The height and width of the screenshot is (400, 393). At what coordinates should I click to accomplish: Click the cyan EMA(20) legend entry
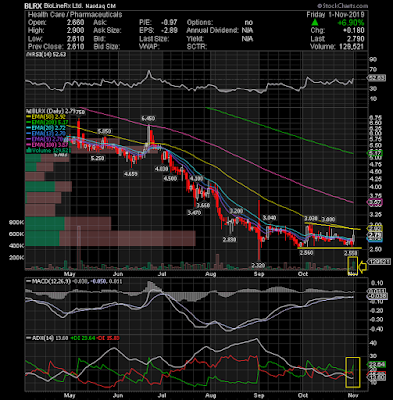coord(46,128)
